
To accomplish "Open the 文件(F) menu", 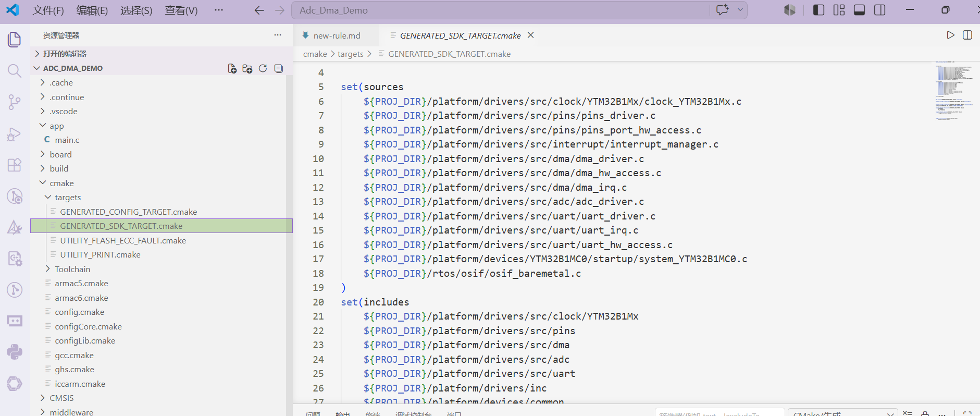I will (48, 10).
